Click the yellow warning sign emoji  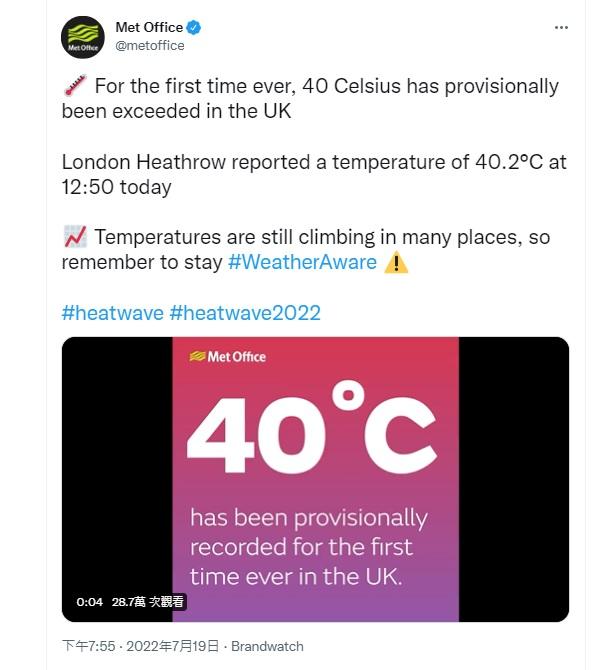[396, 263]
